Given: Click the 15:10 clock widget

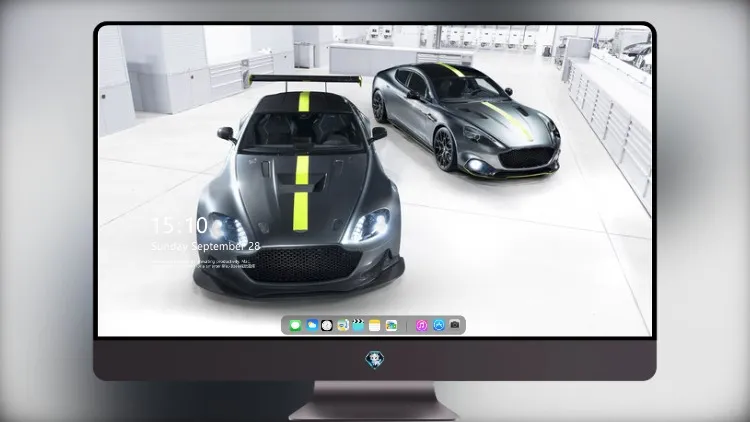Looking at the screenshot, I should [179, 225].
